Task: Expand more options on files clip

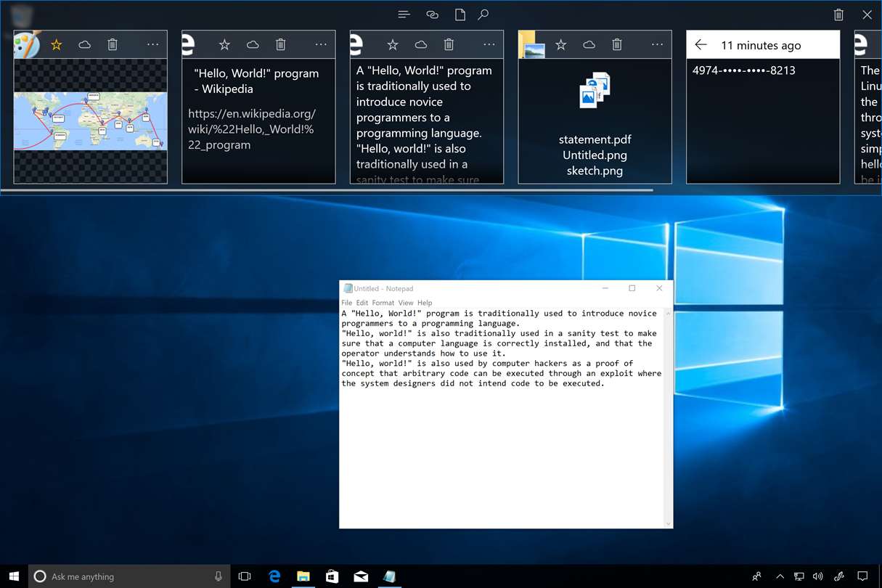Action: [657, 45]
